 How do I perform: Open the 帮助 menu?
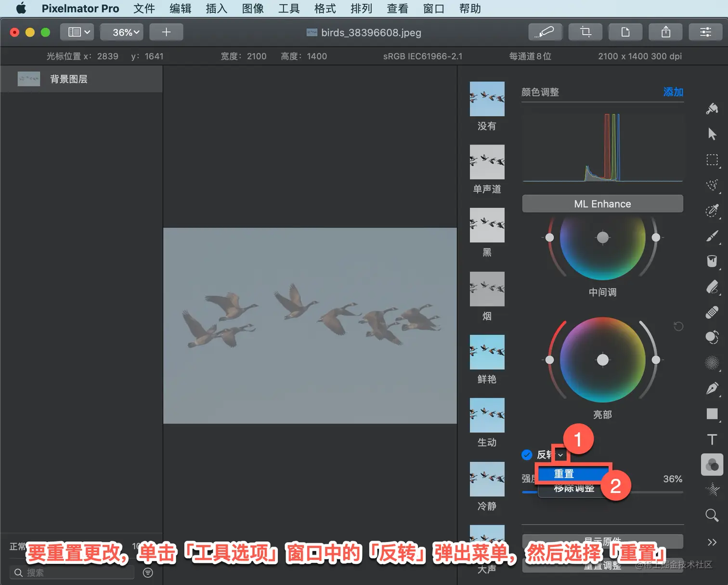pyautogui.click(x=470, y=9)
